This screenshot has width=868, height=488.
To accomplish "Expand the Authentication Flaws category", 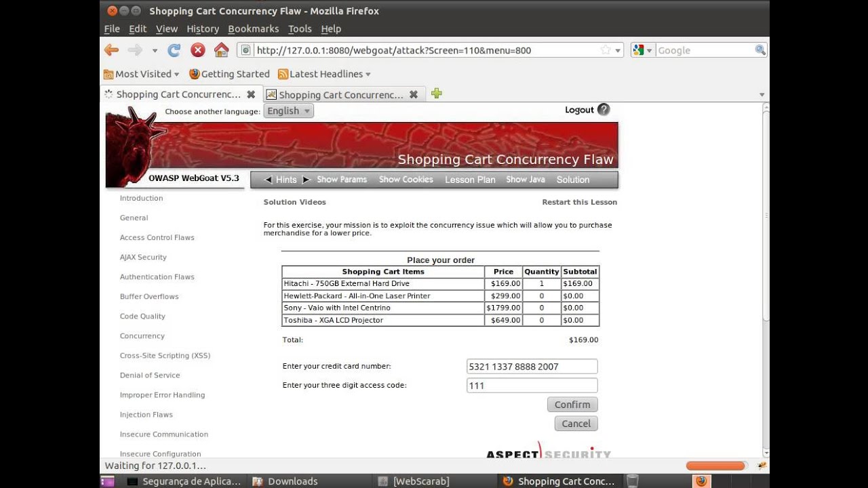I will pyautogui.click(x=157, y=277).
